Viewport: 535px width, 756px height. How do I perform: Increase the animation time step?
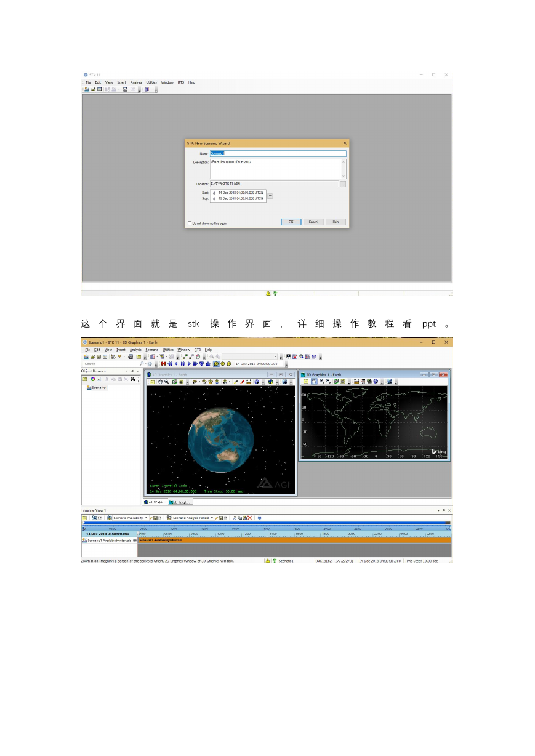[208, 364]
